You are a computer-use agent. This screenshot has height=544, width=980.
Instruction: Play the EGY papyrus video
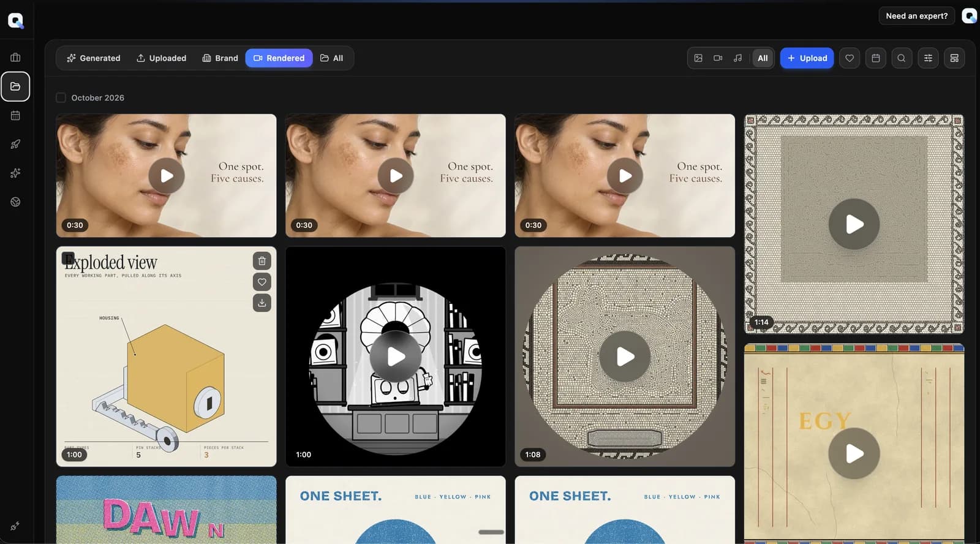pos(854,453)
